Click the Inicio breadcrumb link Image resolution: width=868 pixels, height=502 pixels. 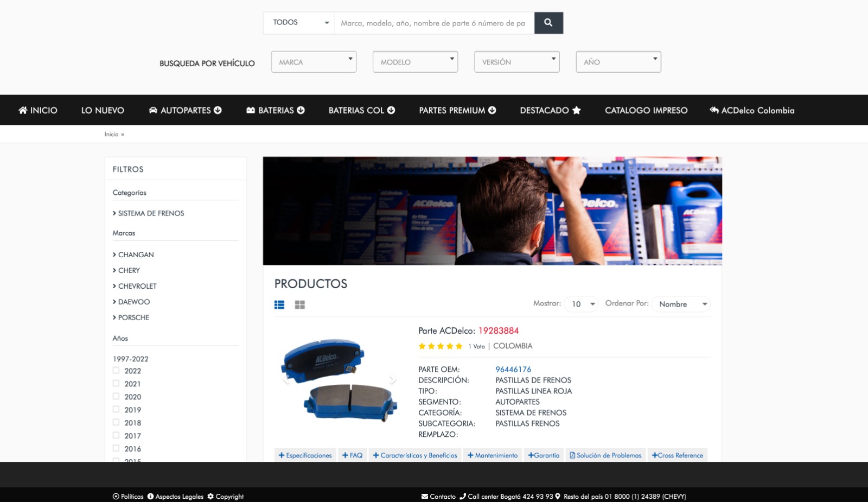pos(111,134)
